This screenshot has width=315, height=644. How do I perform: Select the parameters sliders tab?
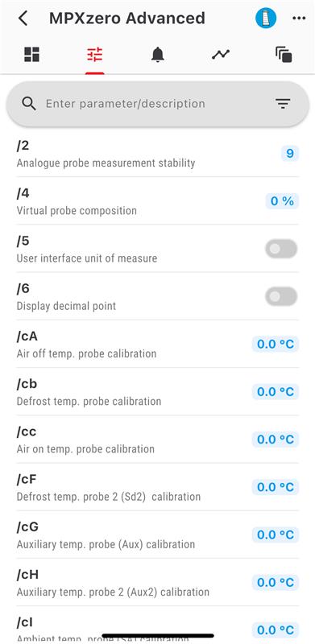pyautogui.click(x=95, y=54)
